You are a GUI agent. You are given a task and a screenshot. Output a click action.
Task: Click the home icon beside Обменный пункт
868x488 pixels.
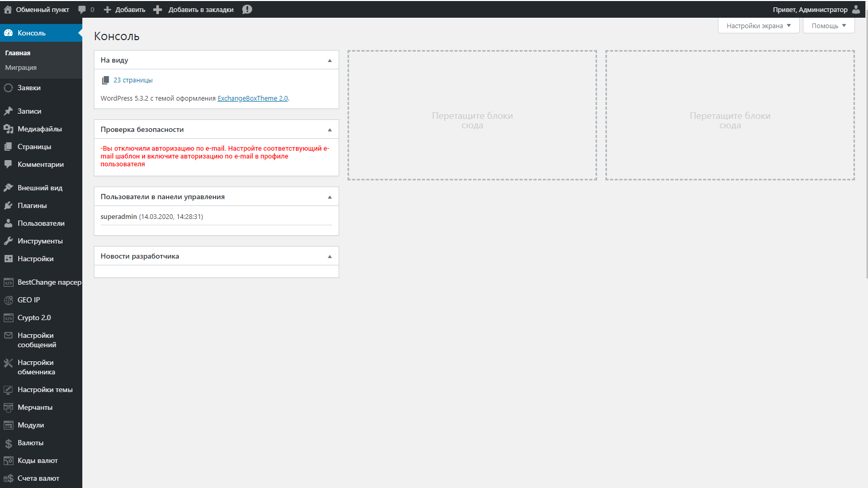click(8, 9)
